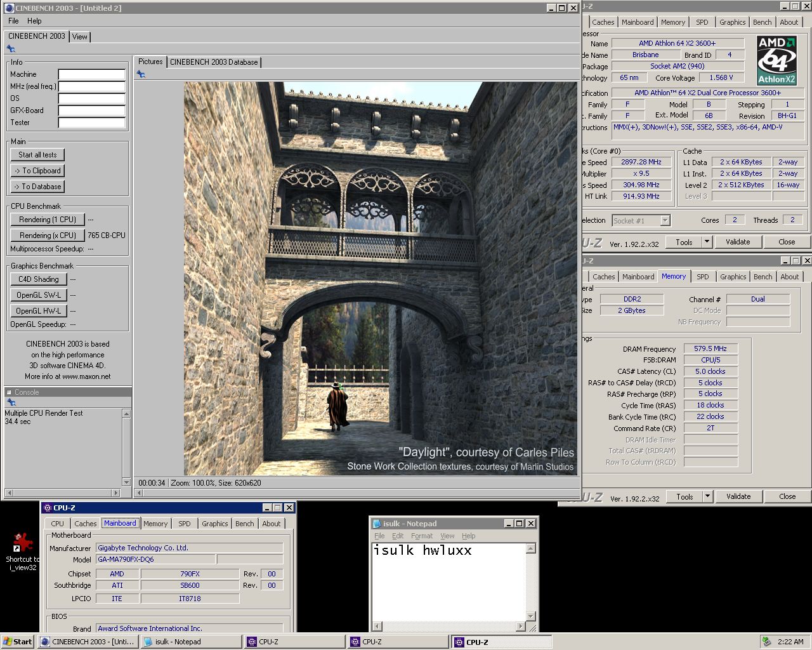The width and height of the screenshot is (812, 650).
Task: Click the pin icon in the Console panel
Action: click(11, 402)
